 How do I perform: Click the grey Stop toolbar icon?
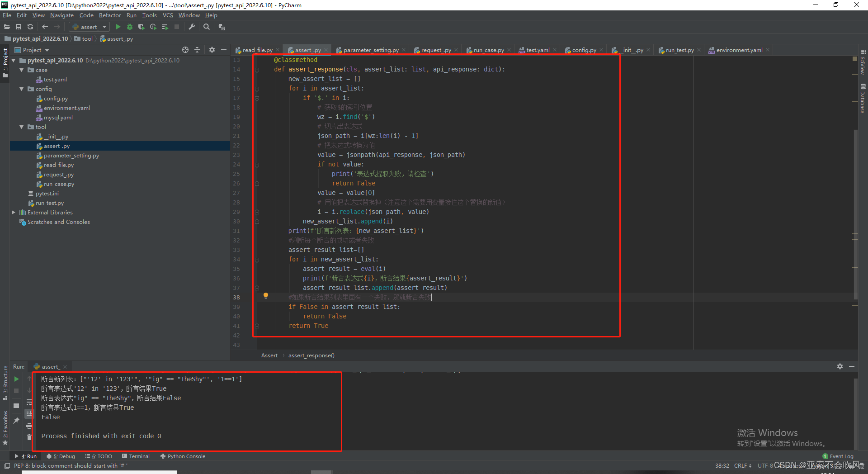(x=177, y=27)
